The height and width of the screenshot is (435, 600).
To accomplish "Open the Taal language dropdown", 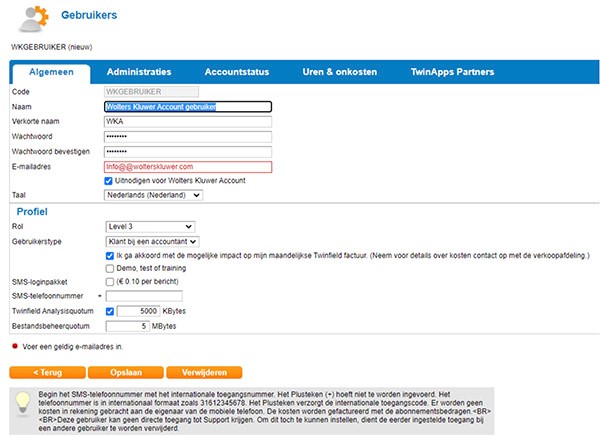I will click(x=153, y=195).
